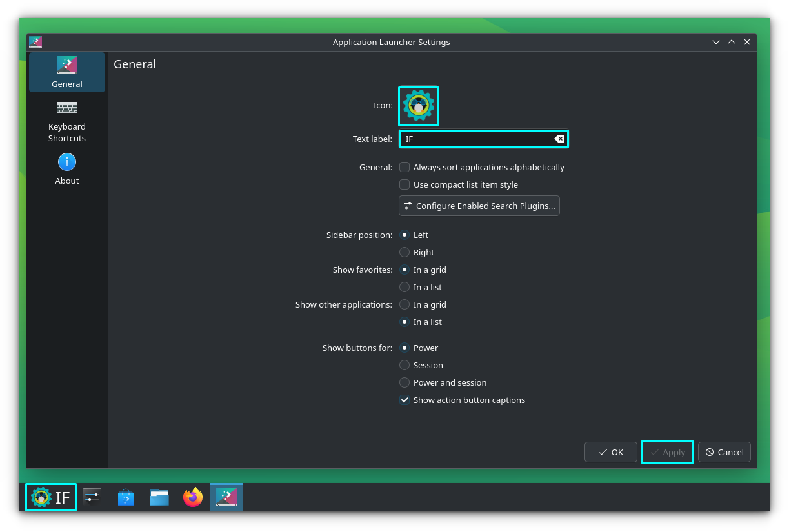Open the launcher icon picker
789x532 pixels.
click(x=418, y=106)
